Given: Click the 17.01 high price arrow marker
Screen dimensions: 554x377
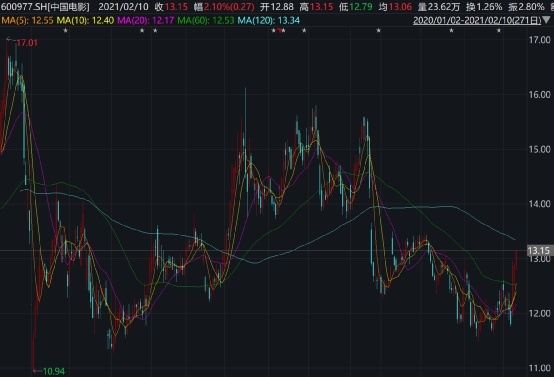Looking at the screenshot, I should 22,43.
